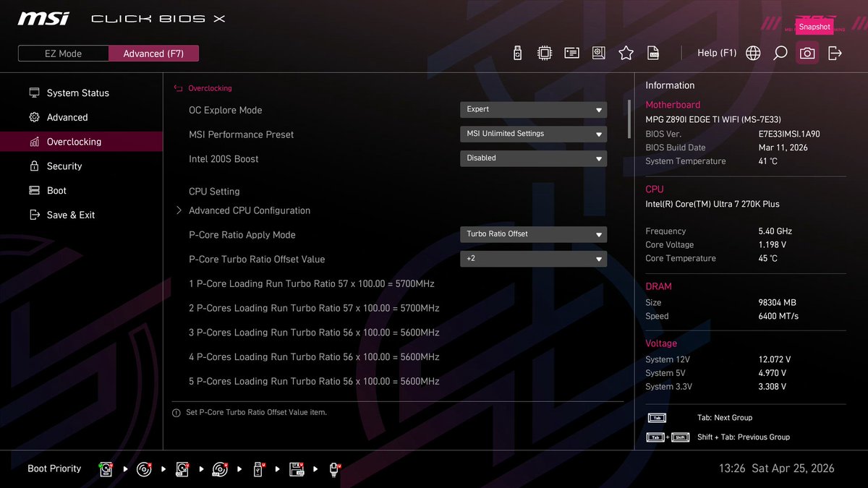Screen dimensions: 868x488
Task: Select hard disk boot device with green check
Action: click(x=106, y=469)
